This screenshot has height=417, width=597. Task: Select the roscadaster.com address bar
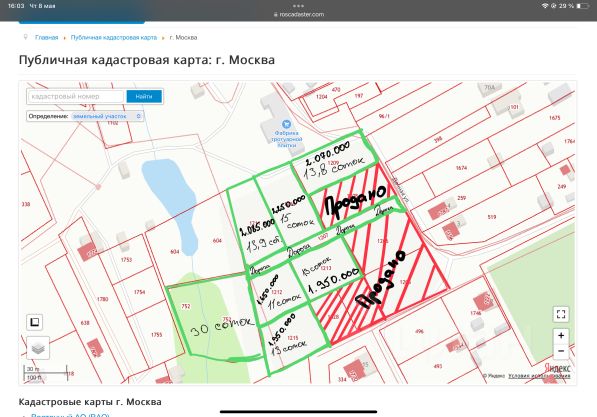[298, 14]
